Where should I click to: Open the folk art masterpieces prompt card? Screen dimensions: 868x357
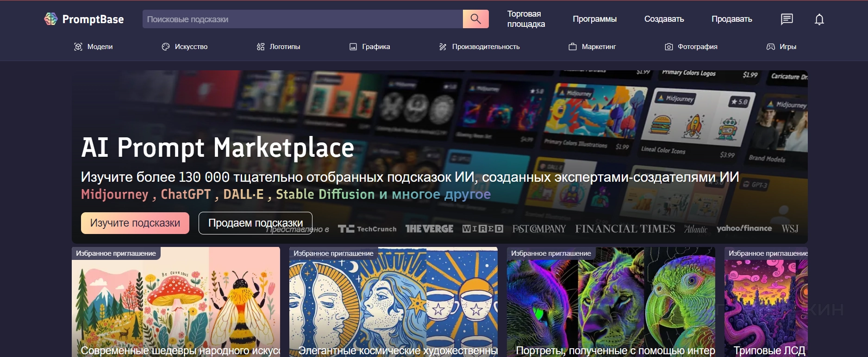coord(176,302)
